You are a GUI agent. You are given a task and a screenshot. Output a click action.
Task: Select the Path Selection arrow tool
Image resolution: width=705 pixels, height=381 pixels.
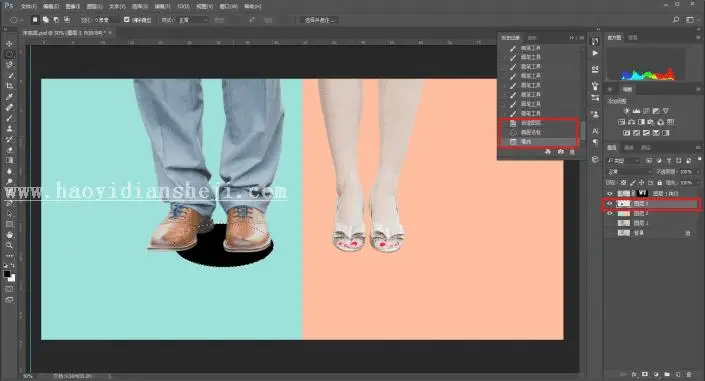click(x=9, y=214)
